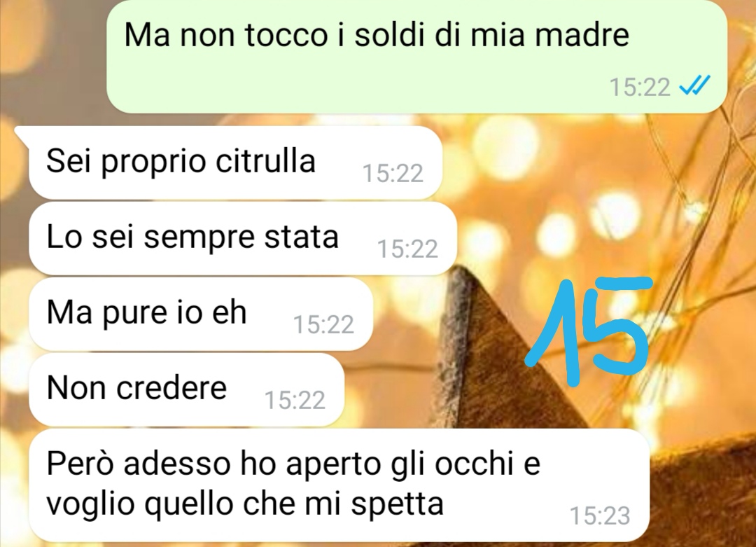The image size is (756, 547).
Task: Click the bubble tail of first incoming message
Action: tap(22, 136)
